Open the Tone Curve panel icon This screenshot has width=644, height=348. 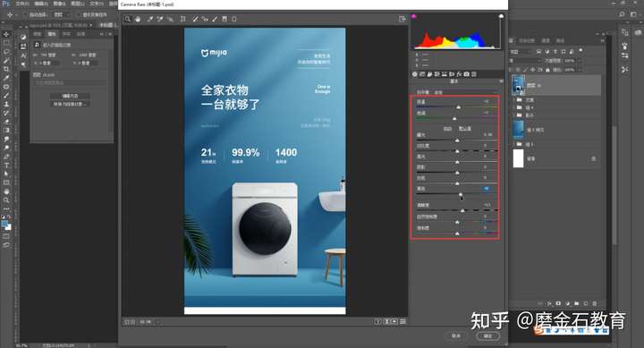422,74
